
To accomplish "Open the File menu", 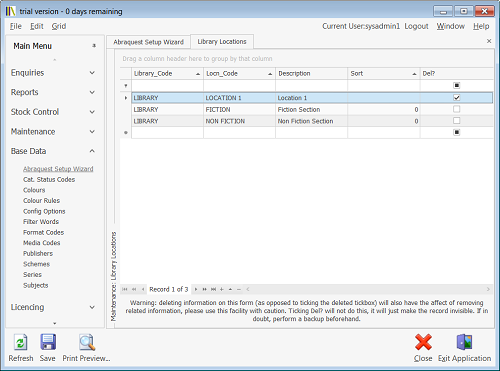I will coord(15,26).
